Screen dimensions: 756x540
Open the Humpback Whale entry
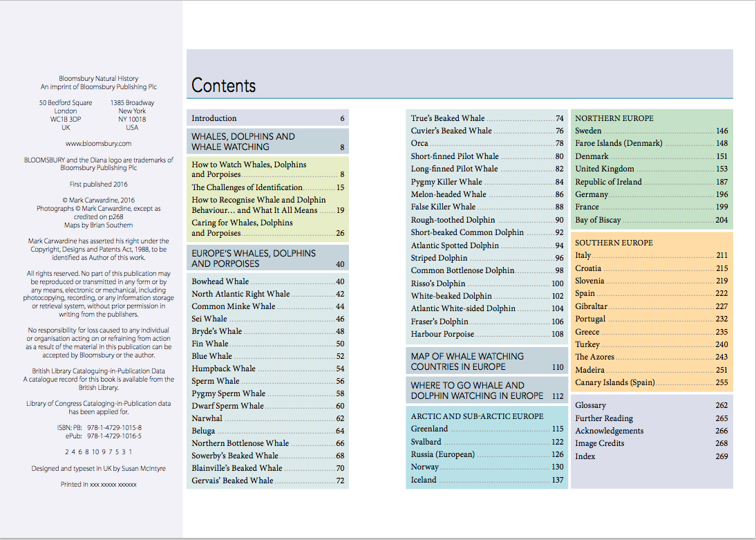pos(267,369)
